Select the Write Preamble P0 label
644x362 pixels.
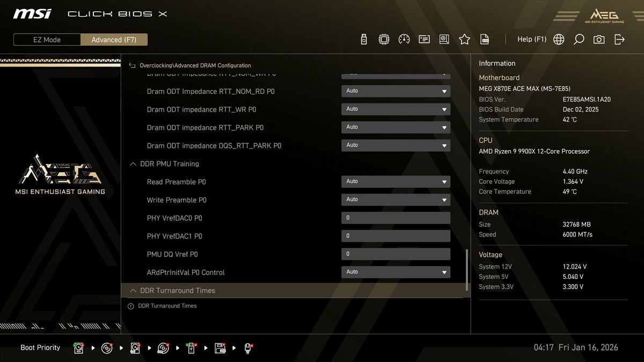(177, 200)
